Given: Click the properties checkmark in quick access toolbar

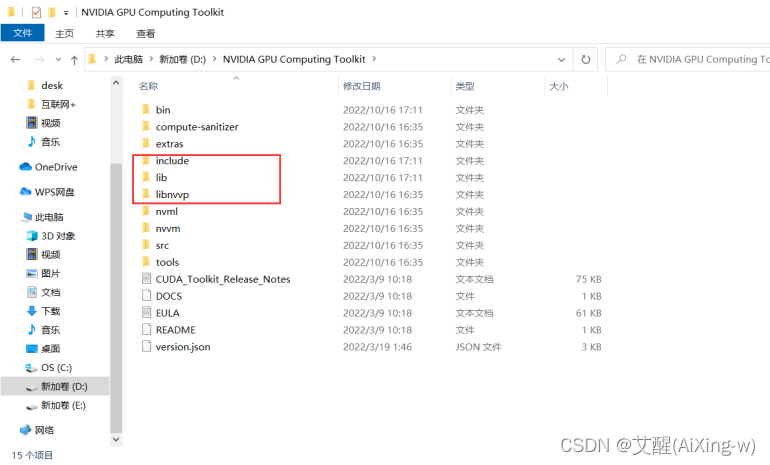Looking at the screenshot, I should (x=36, y=12).
